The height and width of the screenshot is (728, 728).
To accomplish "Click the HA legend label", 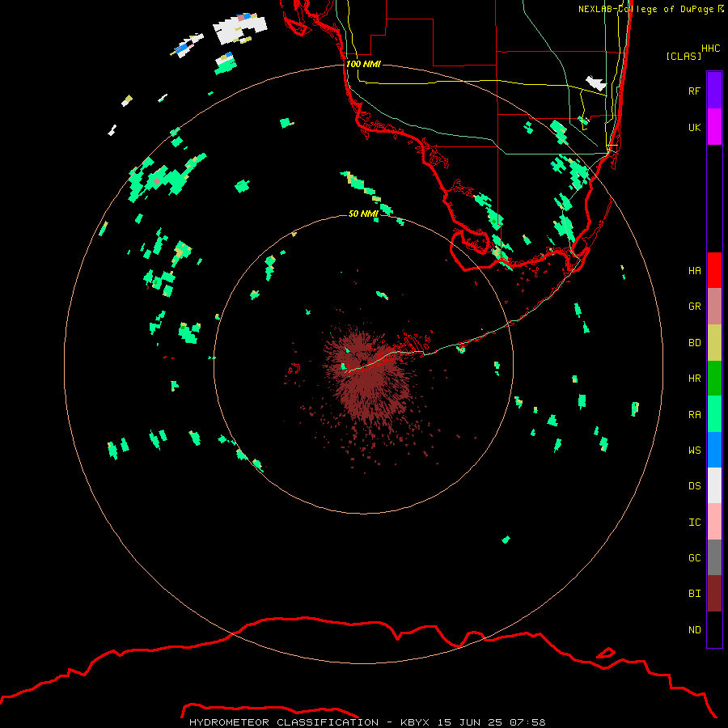I will click(x=694, y=270).
